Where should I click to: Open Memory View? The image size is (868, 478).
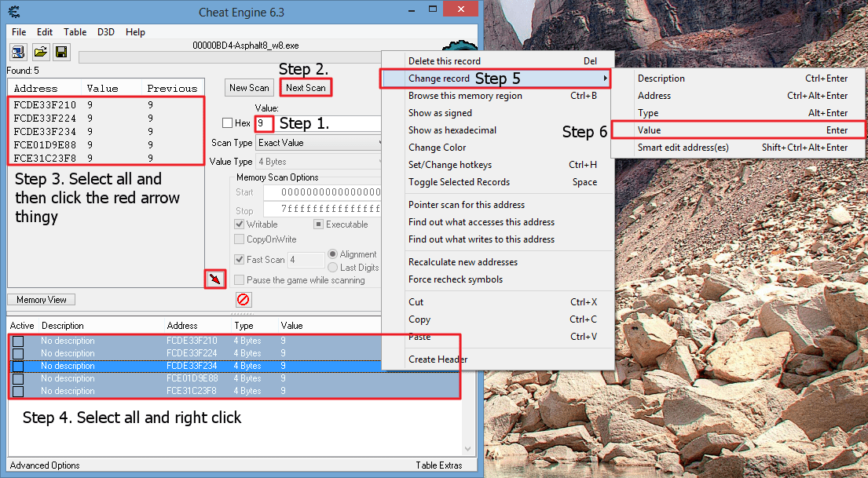pyautogui.click(x=41, y=299)
